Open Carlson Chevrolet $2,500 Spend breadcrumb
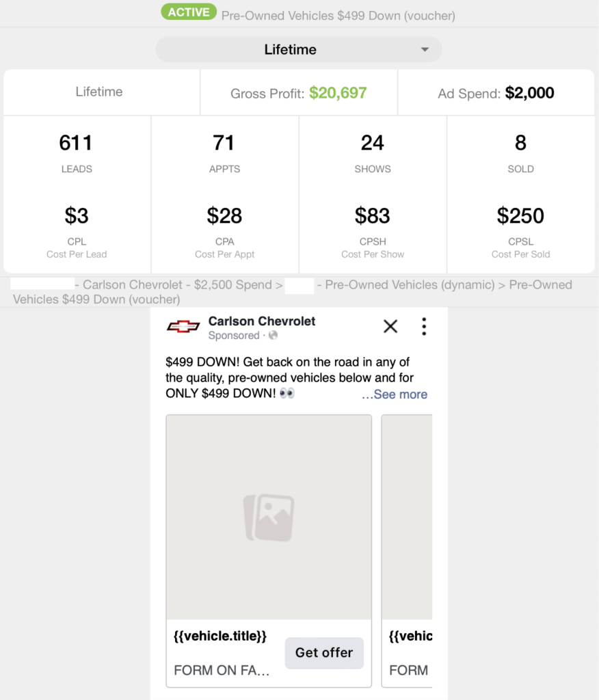This screenshot has height=700, width=599. [177, 285]
